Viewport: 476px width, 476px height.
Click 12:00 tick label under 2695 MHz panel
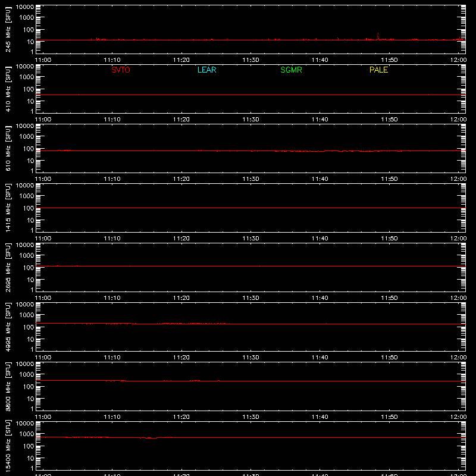click(458, 298)
